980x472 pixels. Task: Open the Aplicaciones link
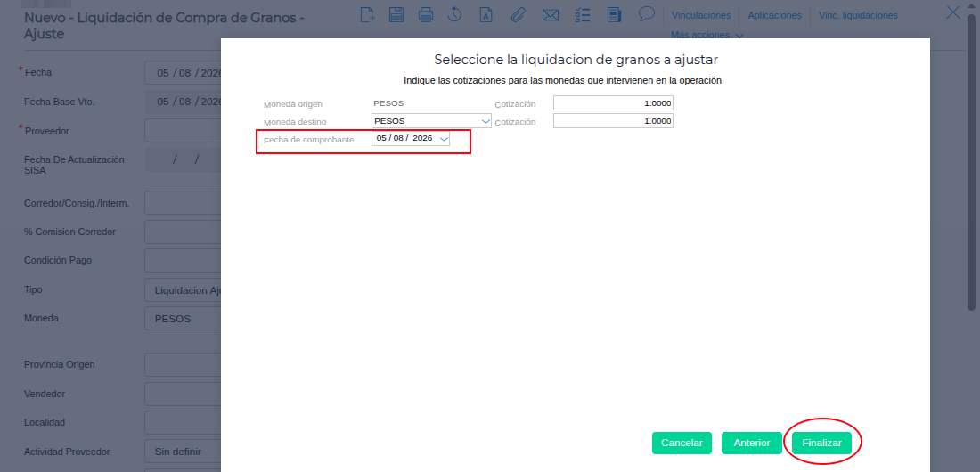(x=774, y=15)
